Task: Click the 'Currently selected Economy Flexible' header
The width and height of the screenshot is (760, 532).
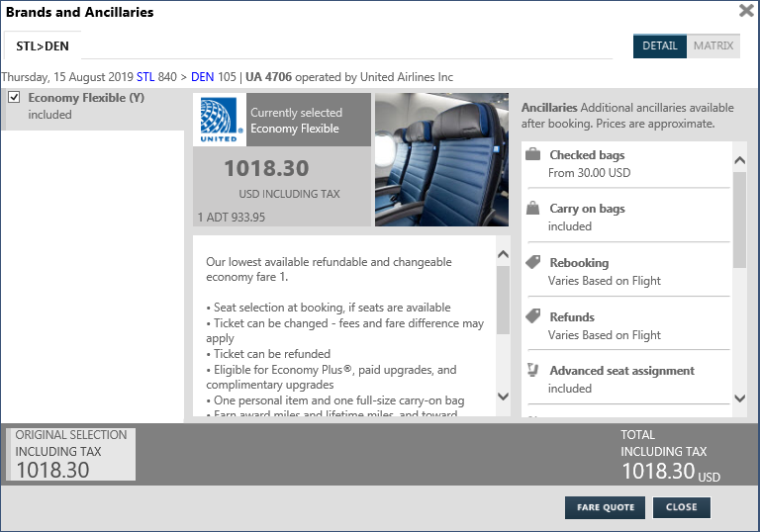Action: tap(309, 121)
